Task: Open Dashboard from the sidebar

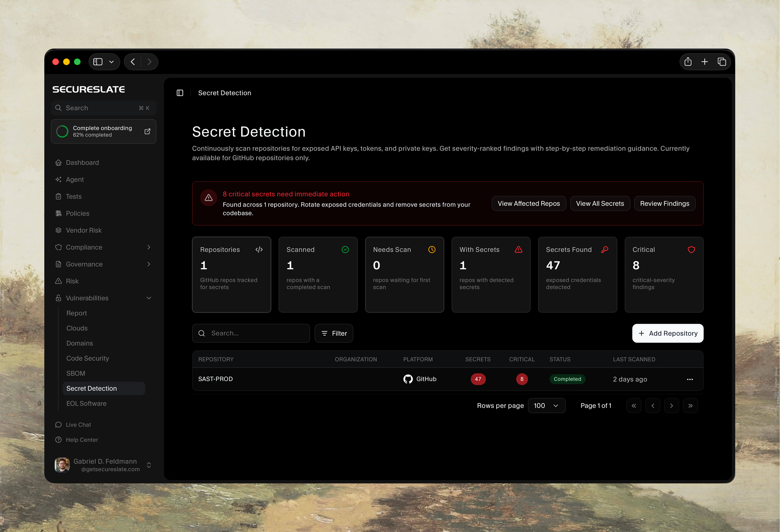Action: (82, 163)
